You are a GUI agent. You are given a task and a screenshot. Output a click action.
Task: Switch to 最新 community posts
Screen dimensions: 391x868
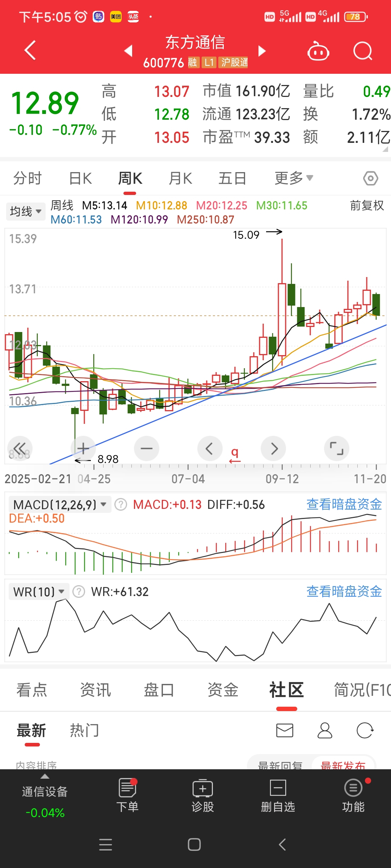pos(31,731)
